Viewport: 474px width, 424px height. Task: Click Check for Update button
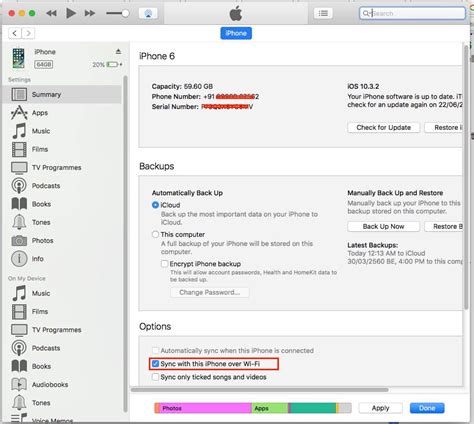tap(383, 128)
